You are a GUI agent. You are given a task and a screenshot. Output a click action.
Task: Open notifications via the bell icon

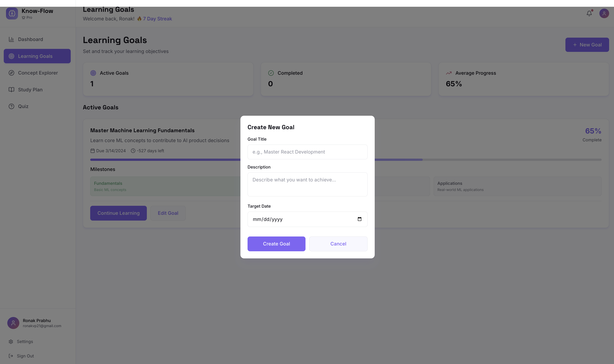pos(589,13)
